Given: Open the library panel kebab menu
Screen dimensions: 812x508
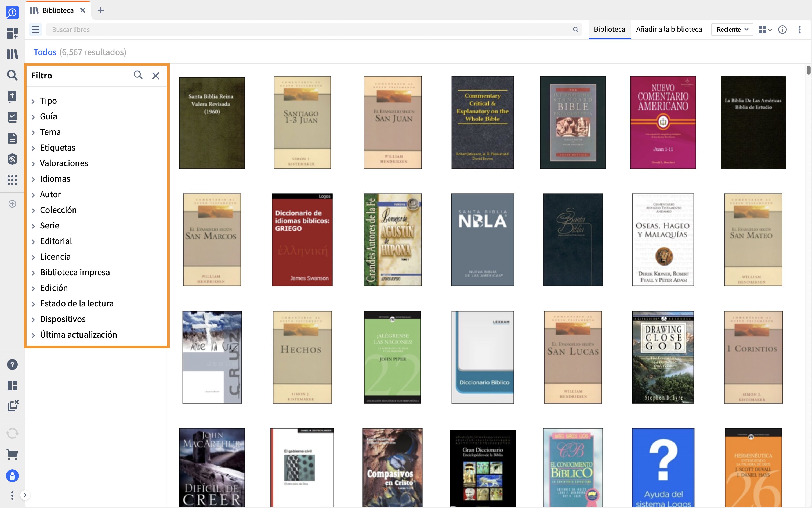Looking at the screenshot, I should pyautogui.click(x=800, y=30).
